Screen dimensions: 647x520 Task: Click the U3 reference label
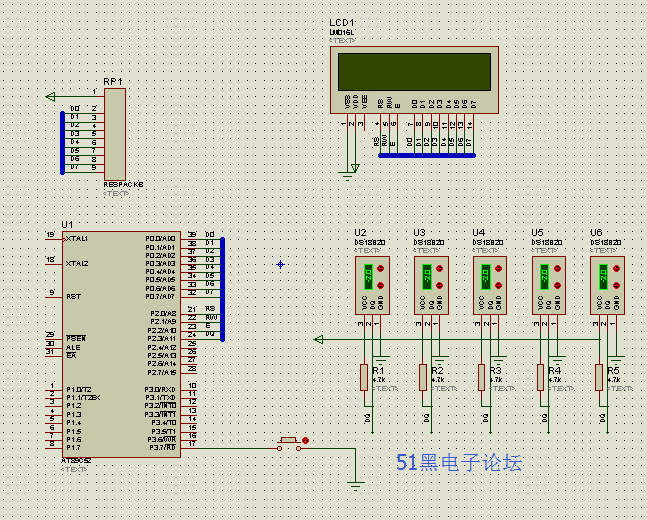point(419,232)
